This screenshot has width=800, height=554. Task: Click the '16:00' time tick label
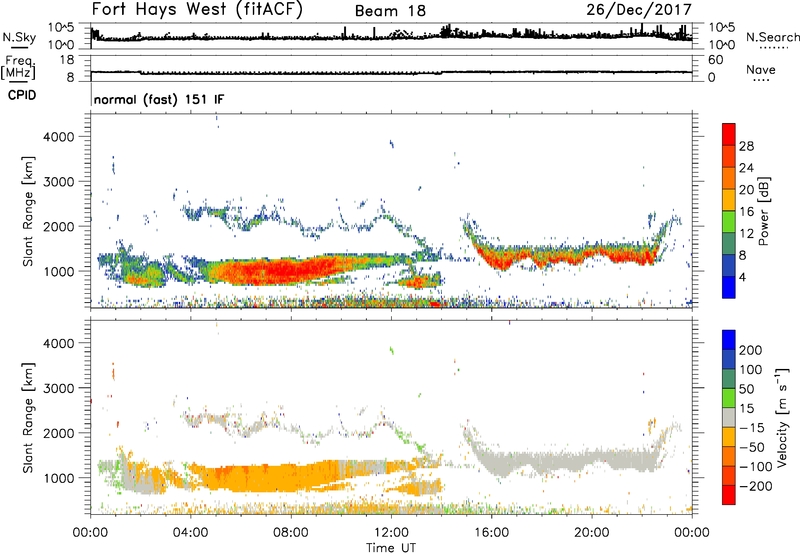coord(491,533)
